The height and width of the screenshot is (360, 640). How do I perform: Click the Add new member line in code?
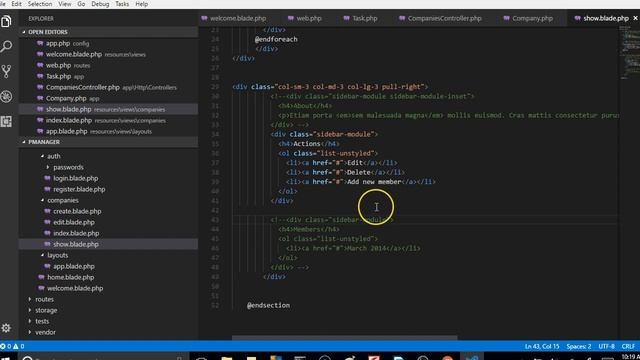361,182
